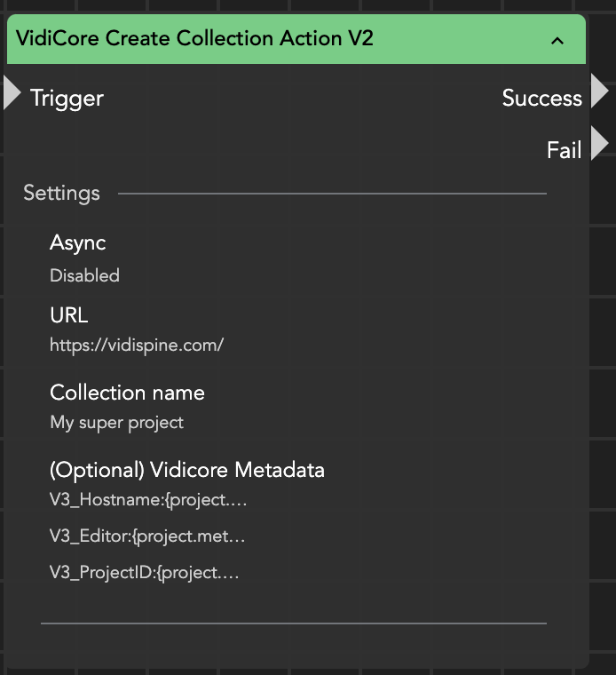
Task: Click the Success port label
Action: pos(541,98)
